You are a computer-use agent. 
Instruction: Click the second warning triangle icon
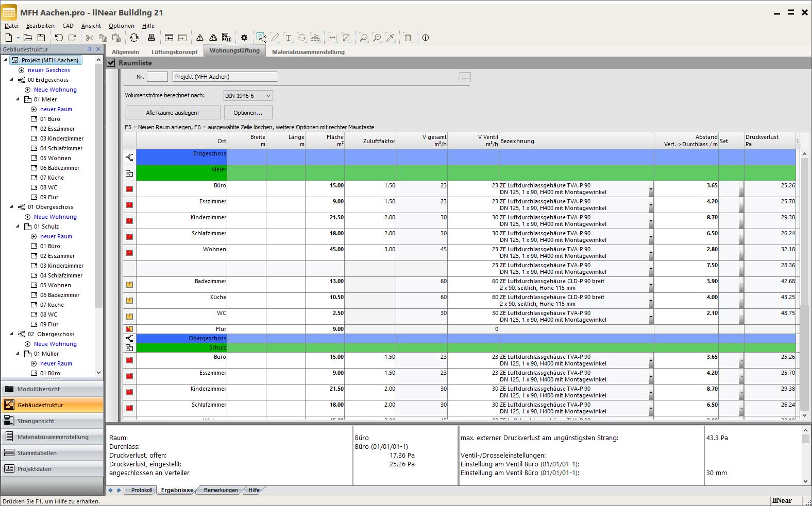(x=213, y=38)
